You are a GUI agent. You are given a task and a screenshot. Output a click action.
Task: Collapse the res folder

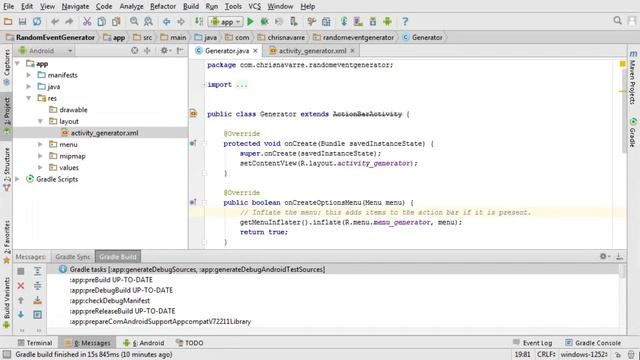29,98
